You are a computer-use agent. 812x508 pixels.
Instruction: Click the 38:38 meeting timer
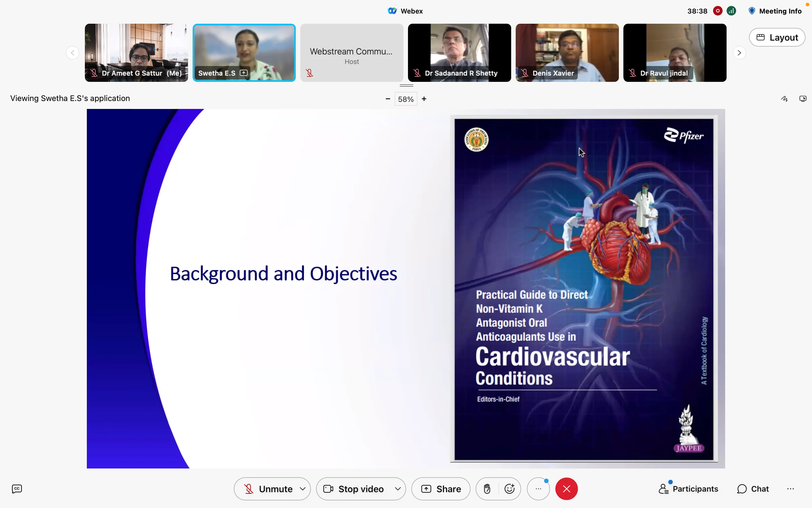697,11
